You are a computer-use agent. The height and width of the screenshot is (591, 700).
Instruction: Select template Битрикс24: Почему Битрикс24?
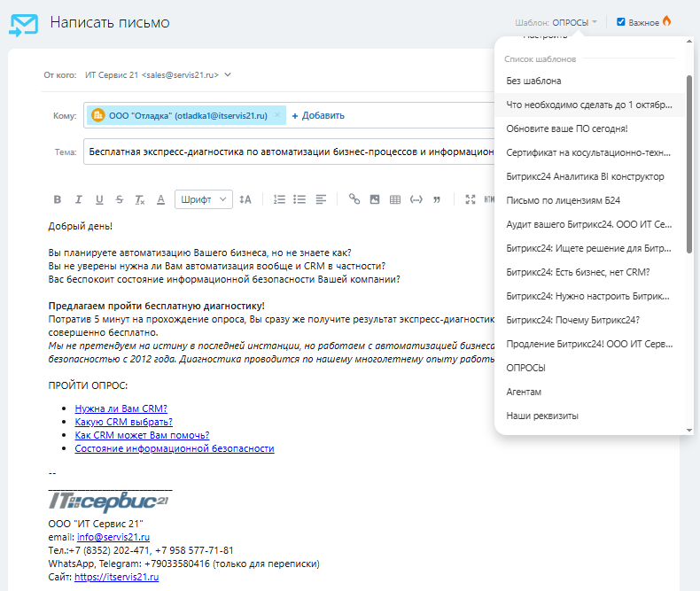pos(589,320)
